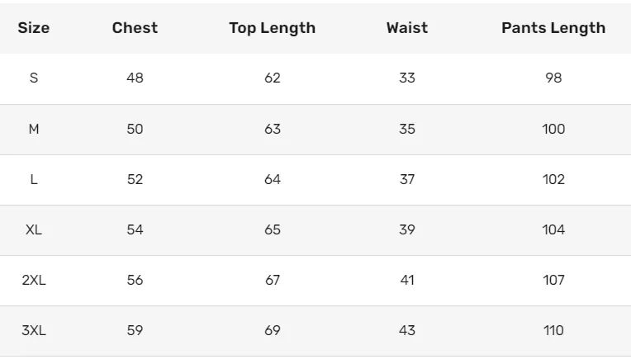This screenshot has height=364, width=631.
Task: Click the Size column header
Action: (x=34, y=28)
